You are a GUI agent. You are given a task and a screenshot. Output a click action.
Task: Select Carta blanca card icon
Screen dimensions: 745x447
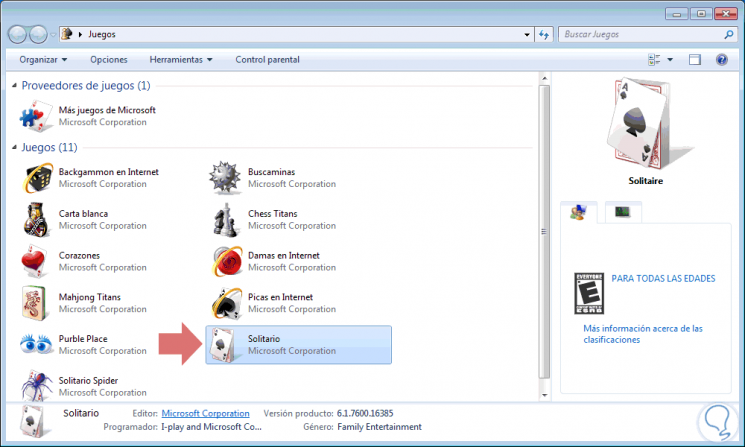[x=36, y=219]
